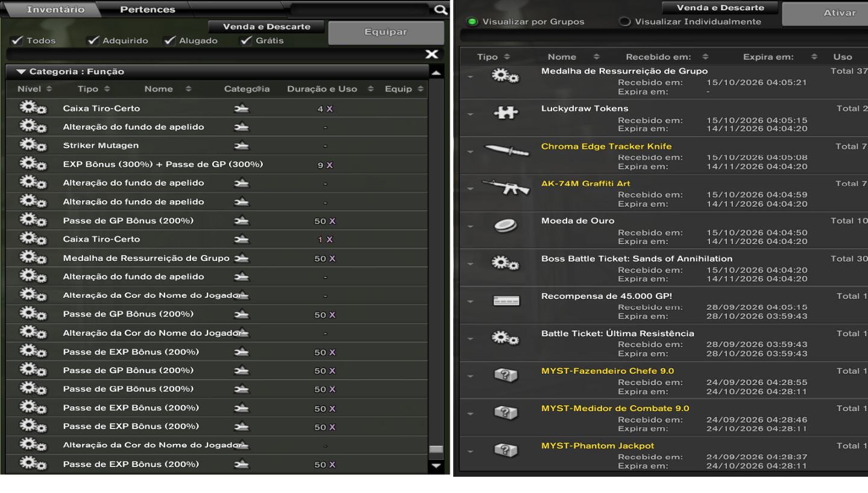Screen dimensions: 868x493
Task: Click the Equipar button
Action: 386,33
